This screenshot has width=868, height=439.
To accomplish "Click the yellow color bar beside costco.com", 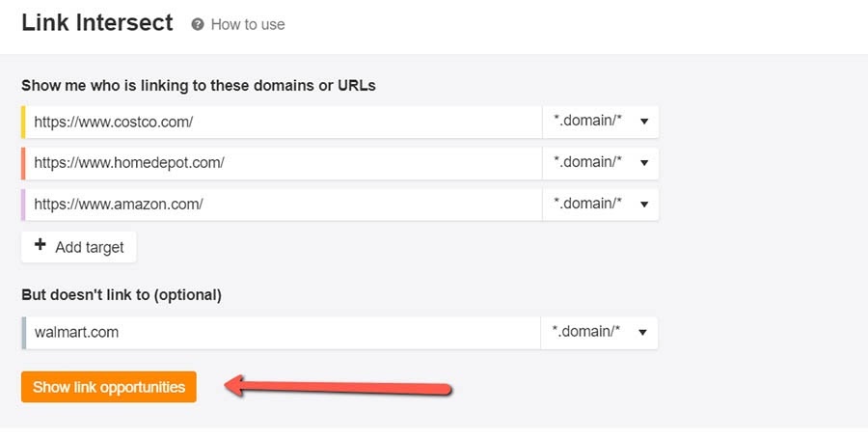I will tap(23, 123).
